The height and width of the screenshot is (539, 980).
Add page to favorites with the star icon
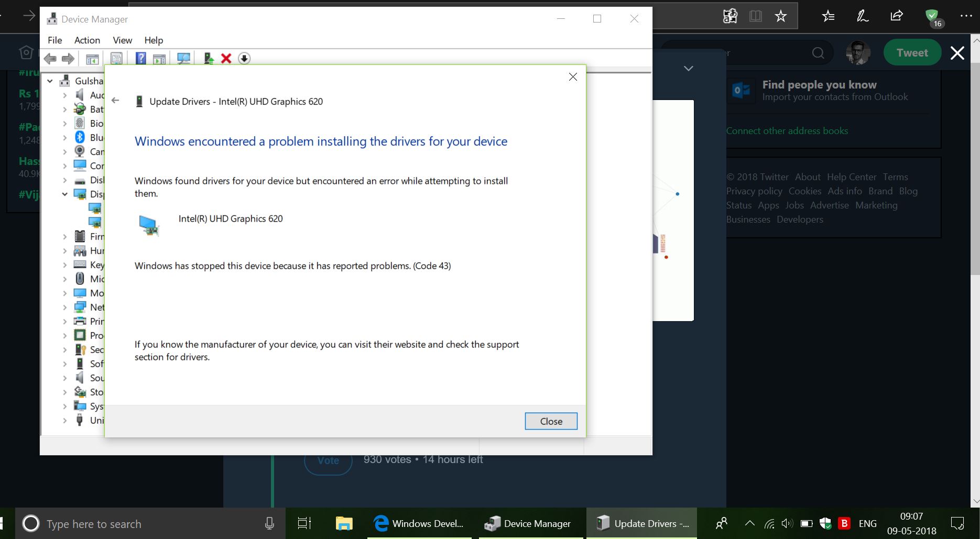pyautogui.click(x=780, y=16)
